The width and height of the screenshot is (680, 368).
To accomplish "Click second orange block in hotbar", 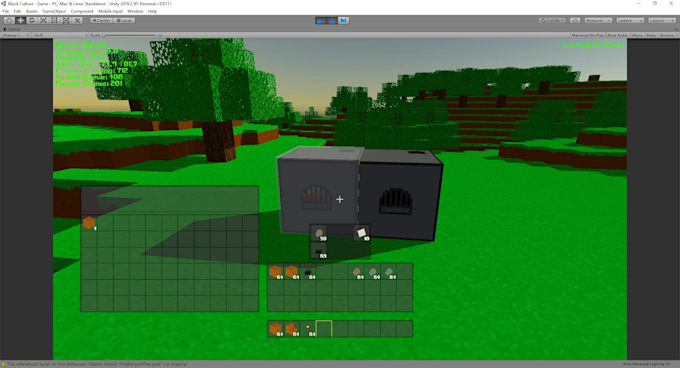I will point(291,329).
